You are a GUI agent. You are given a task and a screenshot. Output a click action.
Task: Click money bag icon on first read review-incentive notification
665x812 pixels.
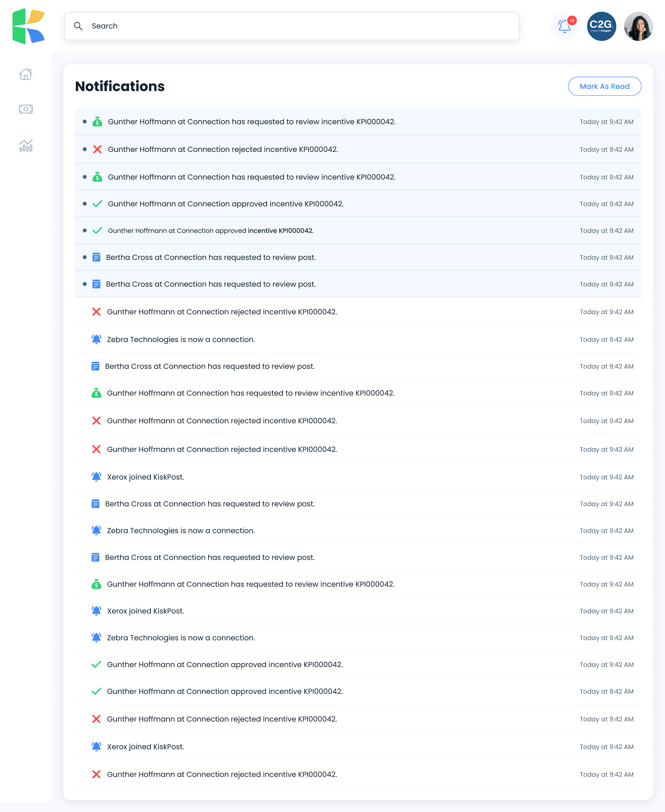click(96, 393)
